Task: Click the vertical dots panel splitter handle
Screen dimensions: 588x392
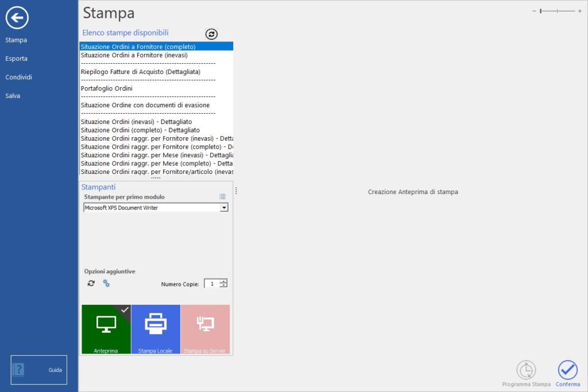Action: 236,191
